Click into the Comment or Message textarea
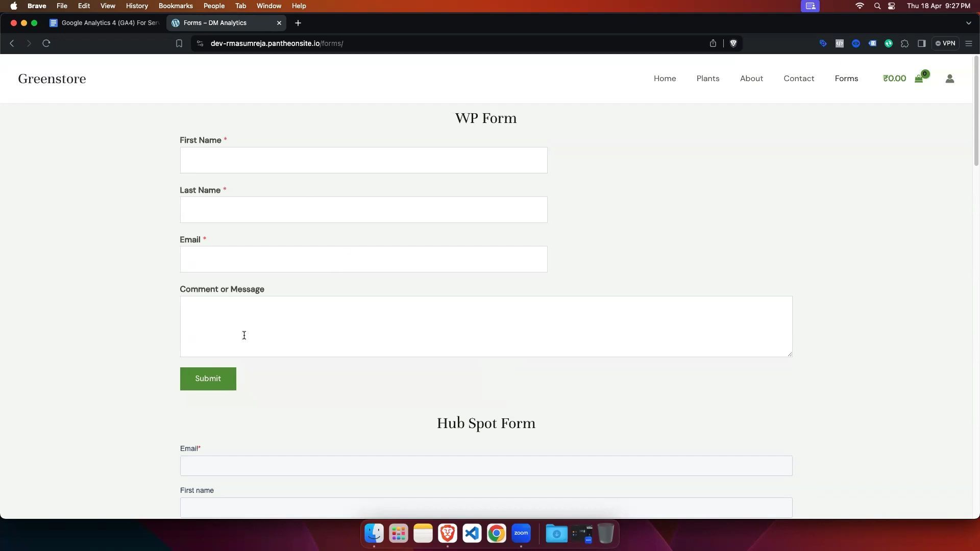Image resolution: width=980 pixels, height=551 pixels. click(x=485, y=327)
